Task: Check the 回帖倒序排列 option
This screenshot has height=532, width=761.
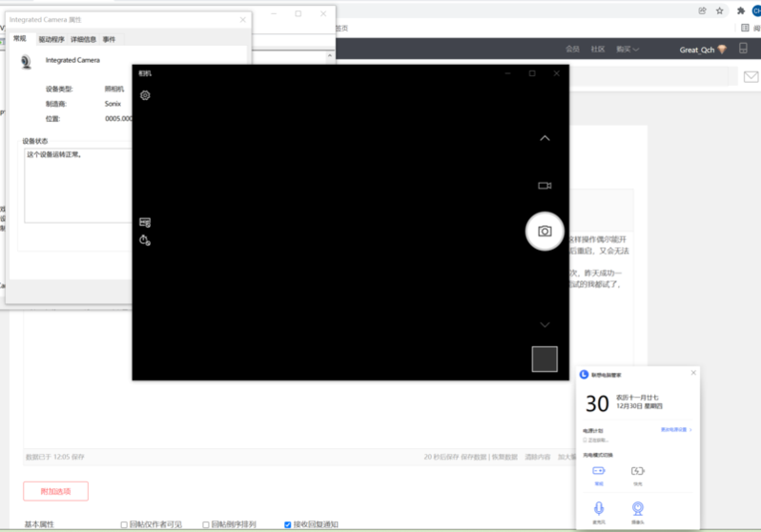Action: pyautogui.click(x=206, y=524)
